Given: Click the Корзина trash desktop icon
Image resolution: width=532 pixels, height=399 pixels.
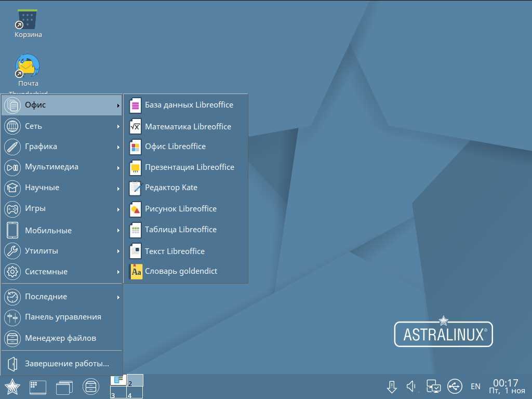Looking at the screenshot, I should 28,22.
